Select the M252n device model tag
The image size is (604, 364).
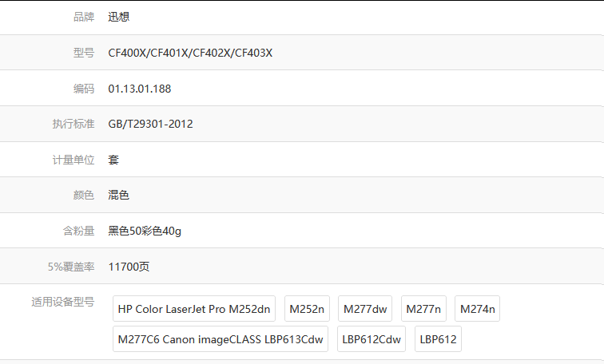pos(308,309)
